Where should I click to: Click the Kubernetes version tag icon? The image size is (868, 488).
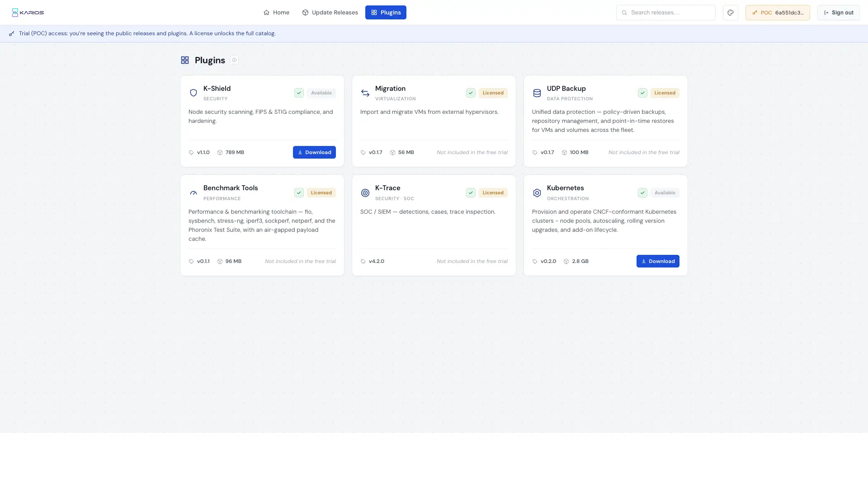tap(535, 262)
